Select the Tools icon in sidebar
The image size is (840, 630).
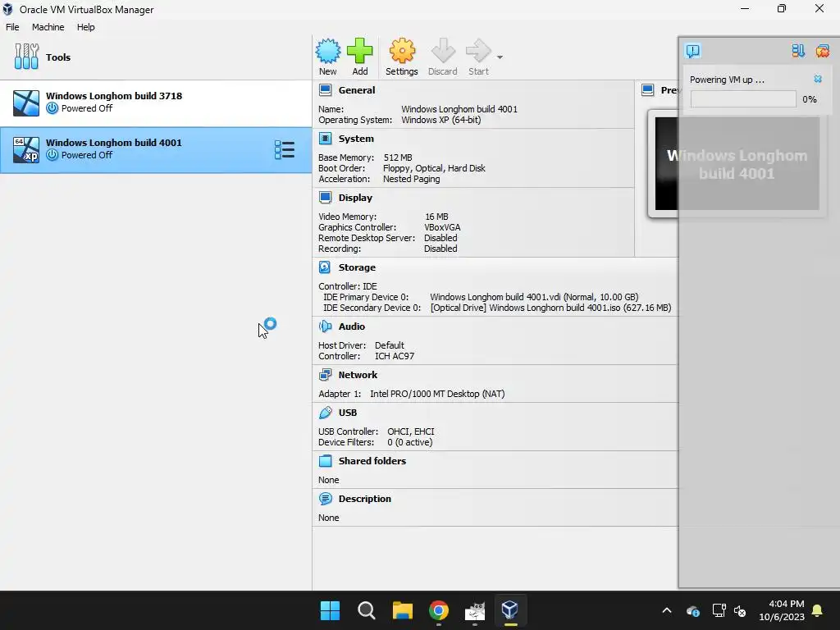coord(26,57)
